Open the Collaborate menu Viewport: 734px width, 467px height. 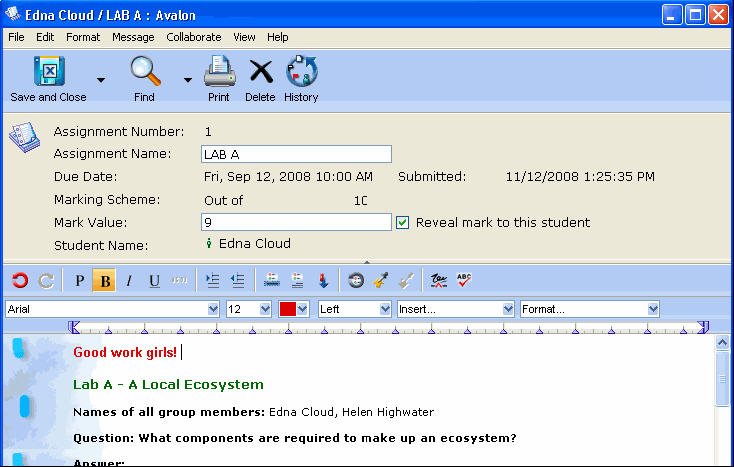pyautogui.click(x=194, y=37)
